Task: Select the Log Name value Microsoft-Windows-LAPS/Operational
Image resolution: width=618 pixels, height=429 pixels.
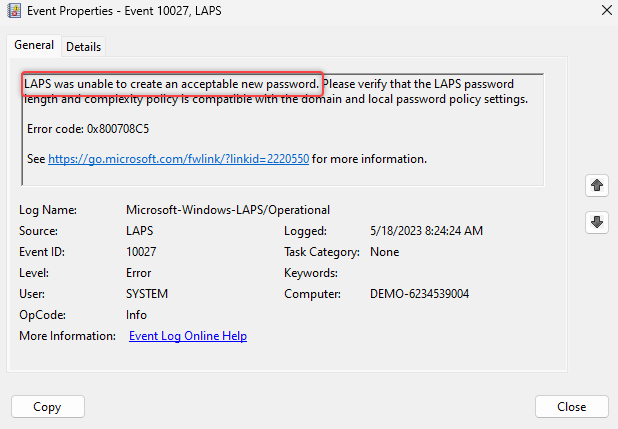Action: tap(228, 210)
